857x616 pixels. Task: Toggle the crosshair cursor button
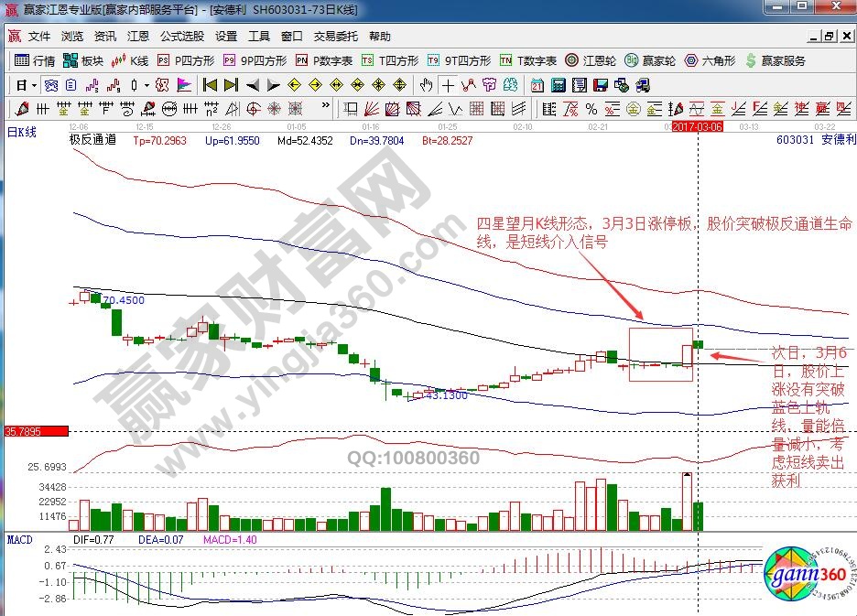click(448, 85)
